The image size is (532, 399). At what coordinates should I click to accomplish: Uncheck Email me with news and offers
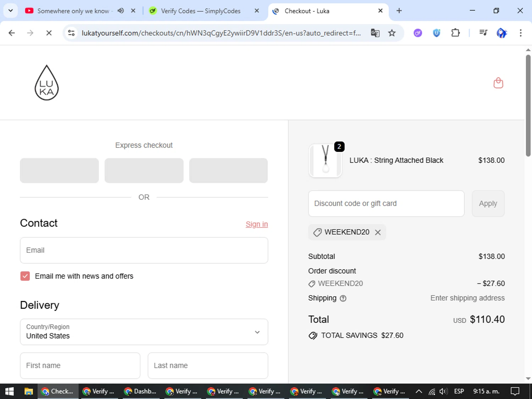tap(25, 276)
